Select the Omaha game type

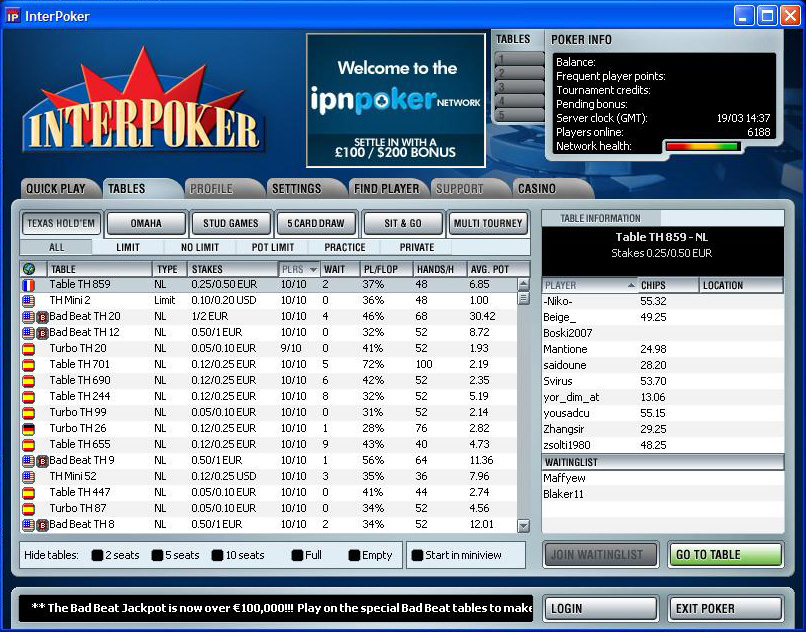(146, 223)
